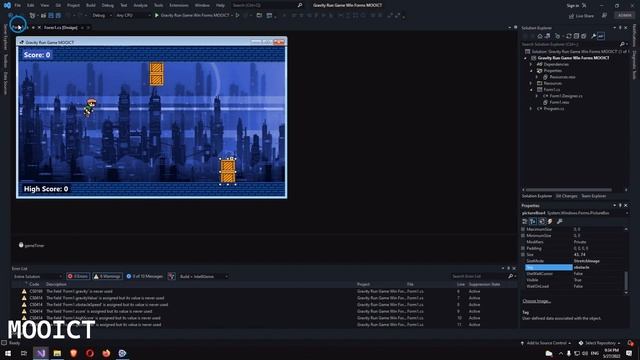This screenshot has height=360, width=640.
Task: Click Show All Files icon
Action: (584, 36)
